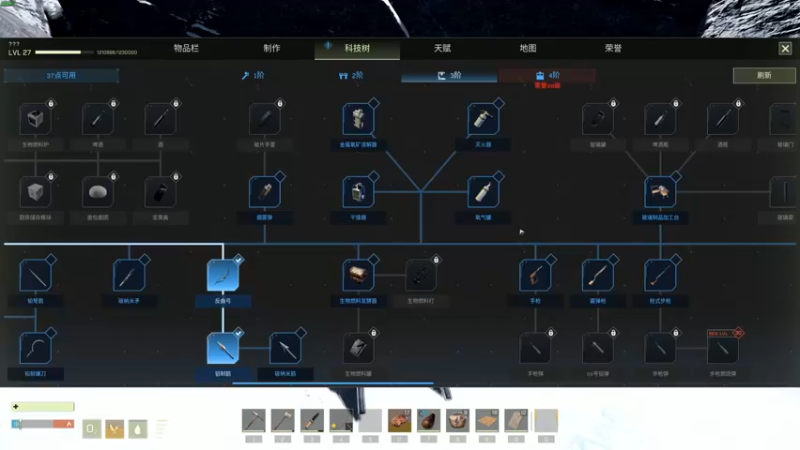Open the 物品栏 inventory tab
800x450 pixels.
186,48
